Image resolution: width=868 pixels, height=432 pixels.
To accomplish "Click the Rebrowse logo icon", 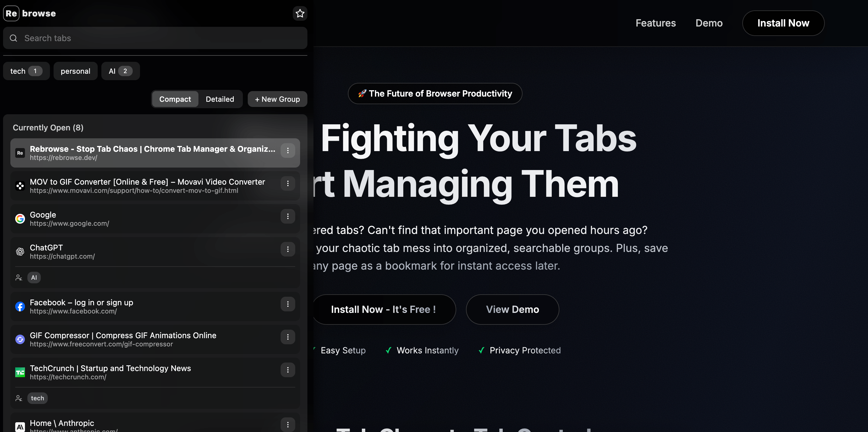I will coord(11,13).
